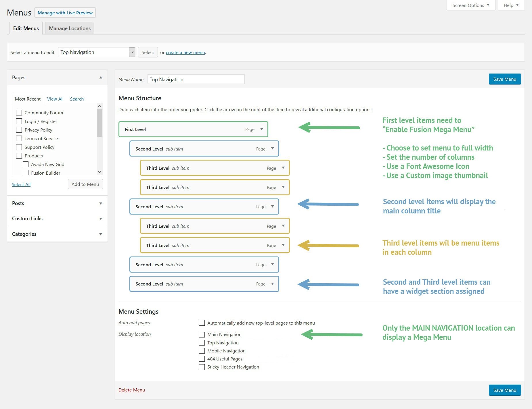Switch to the Manage Locations tab
The height and width of the screenshot is (409, 532).
[70, 28]
